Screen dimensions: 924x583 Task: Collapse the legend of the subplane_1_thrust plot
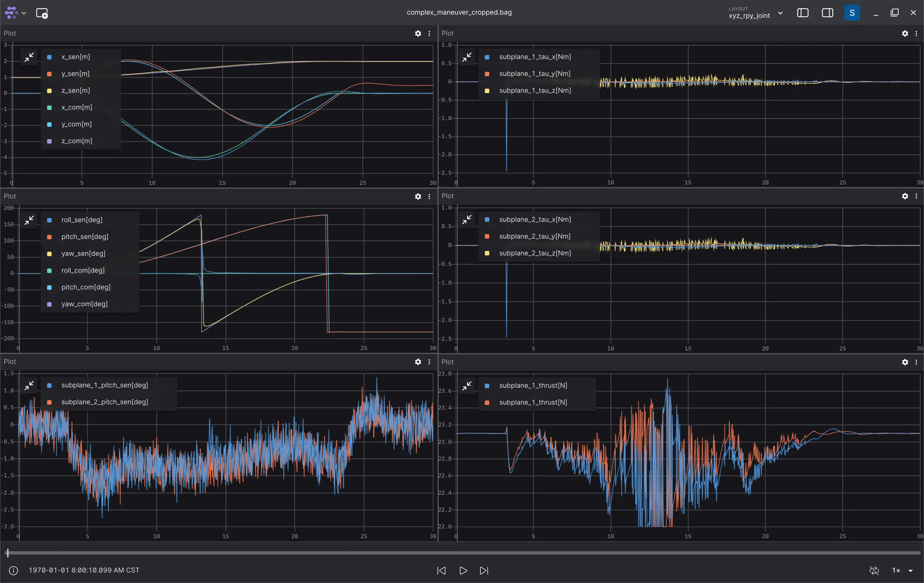point(467,386)
